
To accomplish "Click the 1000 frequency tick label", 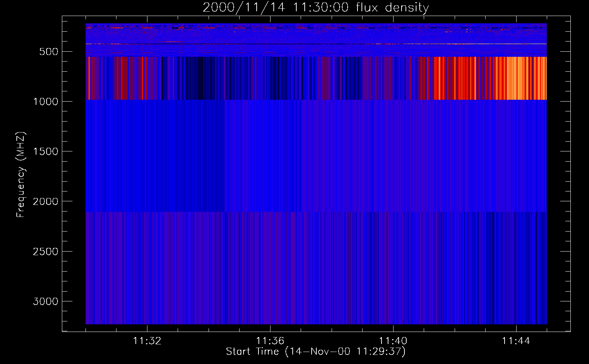I will tap(46, 102).
